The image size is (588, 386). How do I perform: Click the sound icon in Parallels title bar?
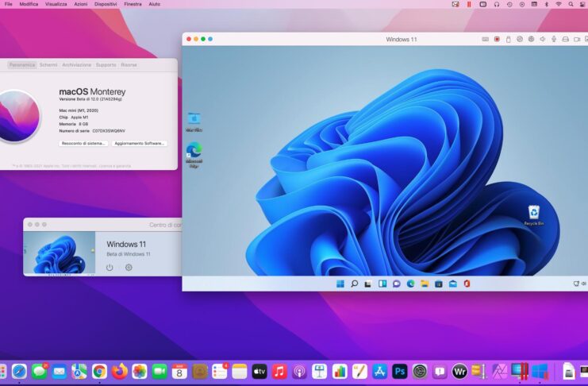(x=542, y=39)
